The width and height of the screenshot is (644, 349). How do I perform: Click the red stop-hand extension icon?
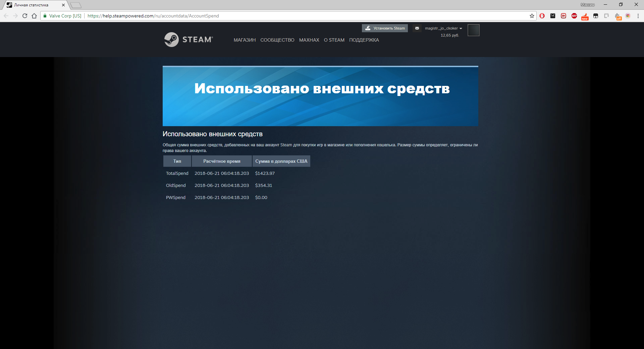point(542,16)
